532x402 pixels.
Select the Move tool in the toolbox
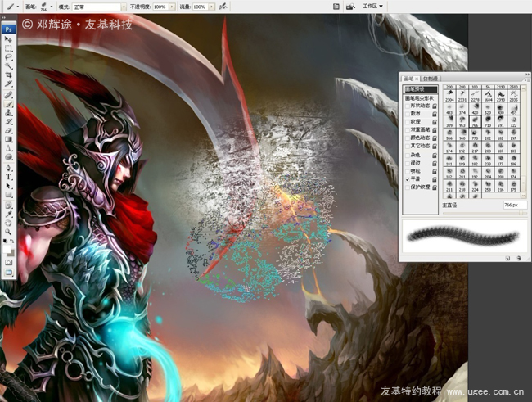click(8, 39)
